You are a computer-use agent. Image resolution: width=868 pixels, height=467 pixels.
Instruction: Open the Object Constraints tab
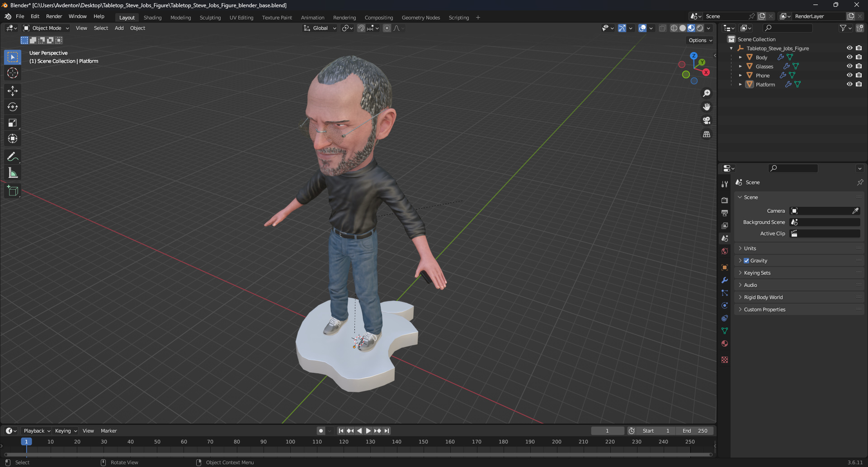coord(725,318)
